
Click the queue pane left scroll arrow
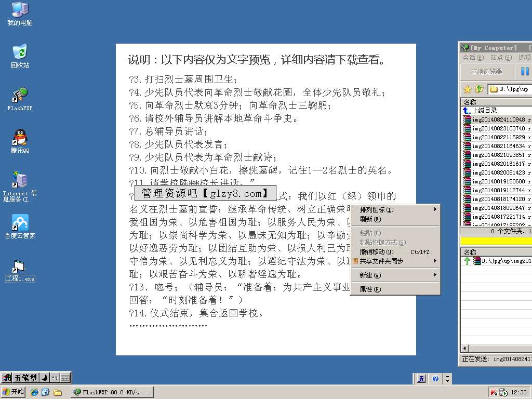click(465, 348)
